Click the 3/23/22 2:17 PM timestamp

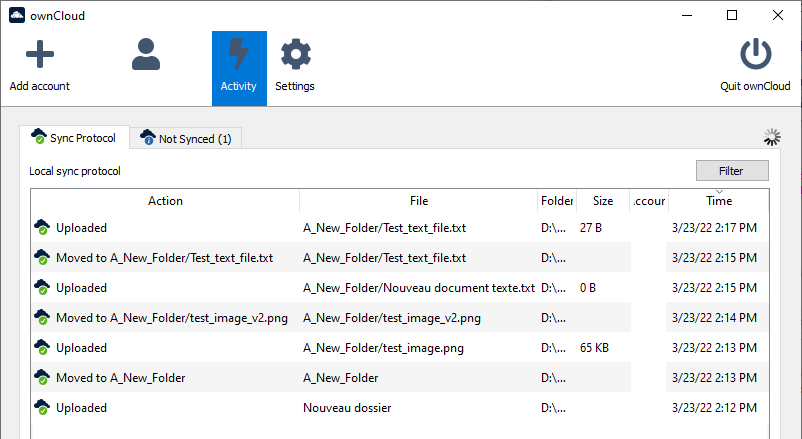point(714,228)
